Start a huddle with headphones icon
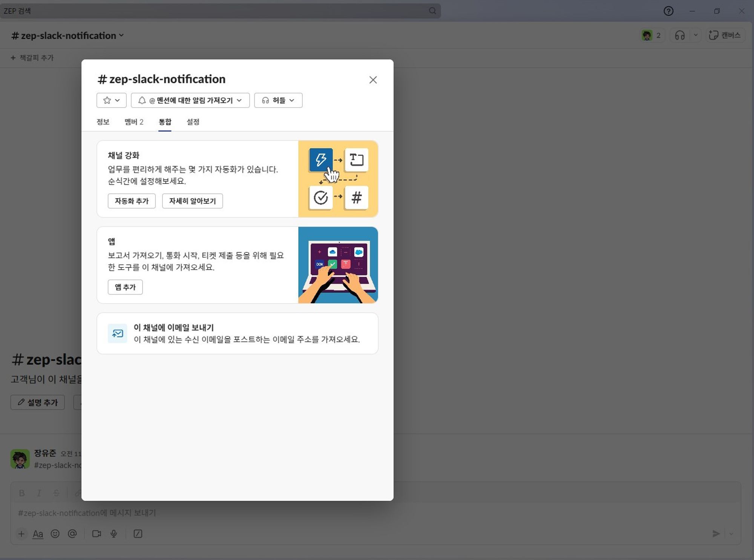The width and height of the screenshot is (754, 560). point(680,35)
